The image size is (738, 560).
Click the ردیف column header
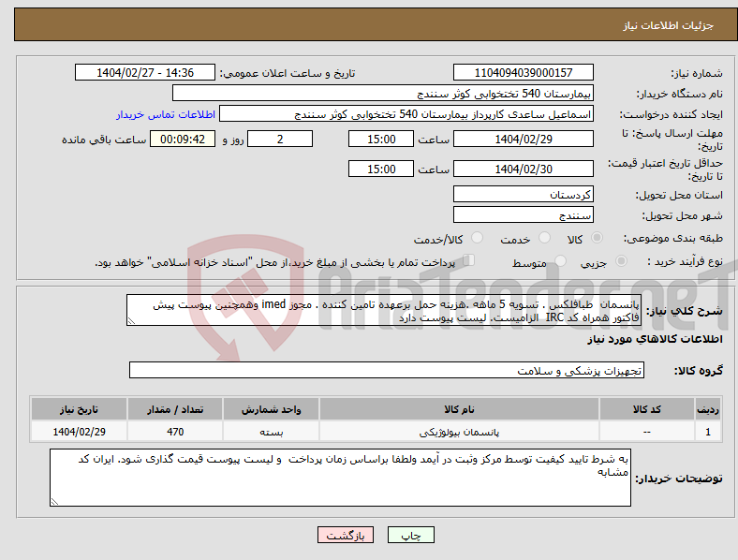click(x=707, y=409)
